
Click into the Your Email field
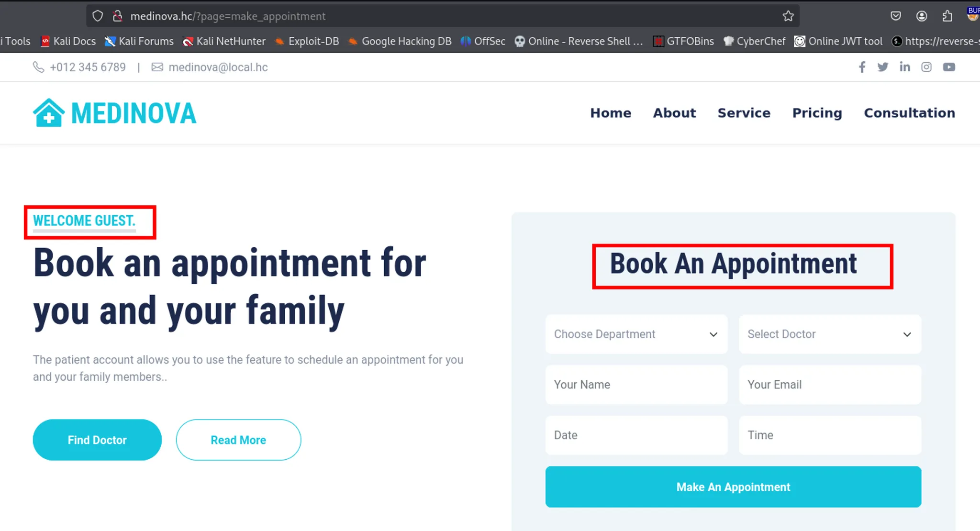829,385
